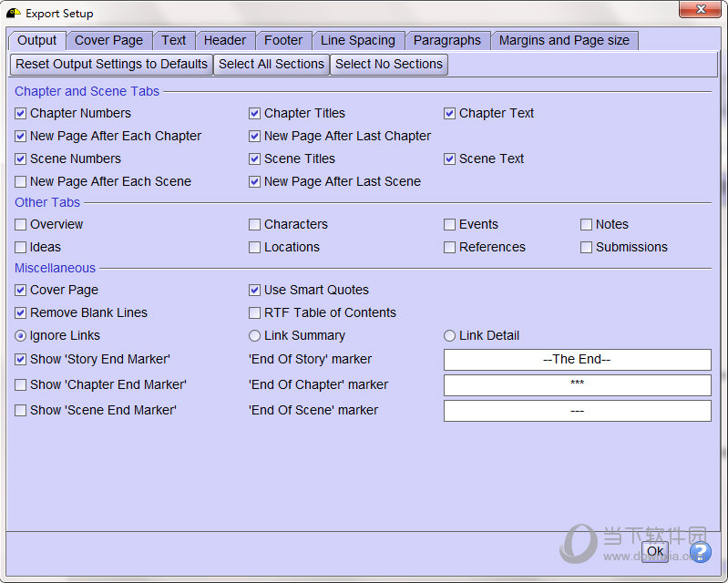This screenshot has height=583, width=728.
Task: Uncheck Chapter Numbers checkbox
Action: [x=20, y=113]
